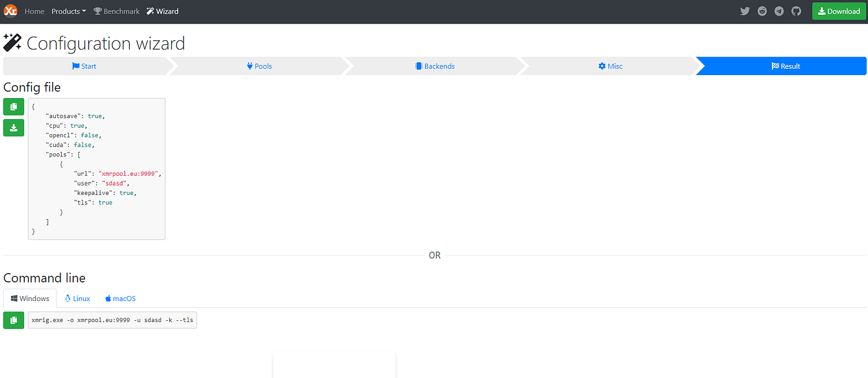The width and height of the screenshot is (868, 378).
Task: Go to the Start wizard step
Action: point(84,66)
